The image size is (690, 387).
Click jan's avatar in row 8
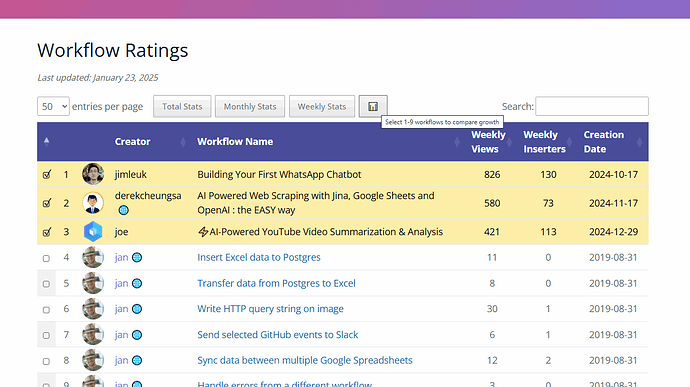click(x=93, y=360)
